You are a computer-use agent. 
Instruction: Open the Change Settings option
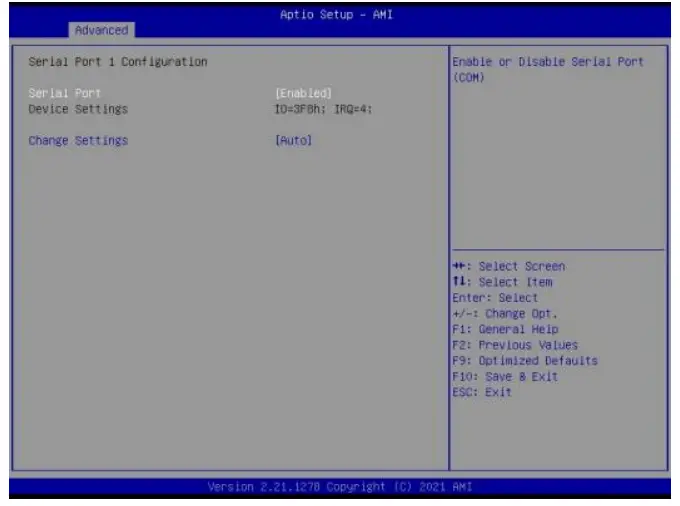[x=78, y=140]
